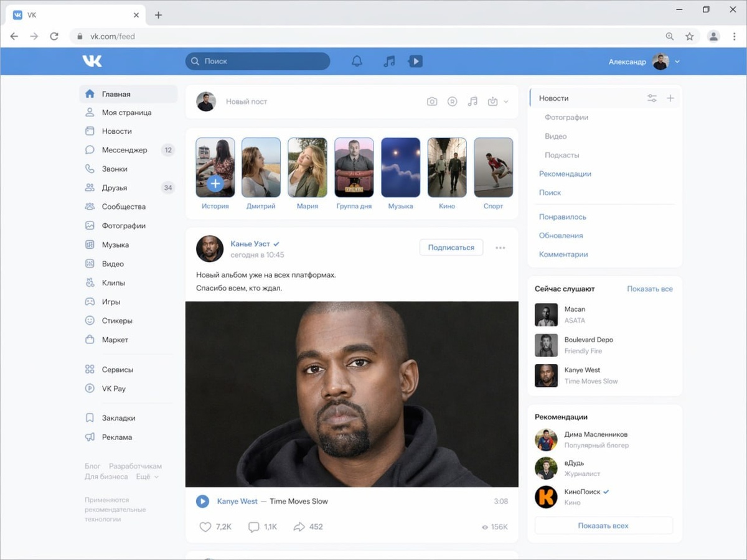Add news tab with plus icon

670,98
